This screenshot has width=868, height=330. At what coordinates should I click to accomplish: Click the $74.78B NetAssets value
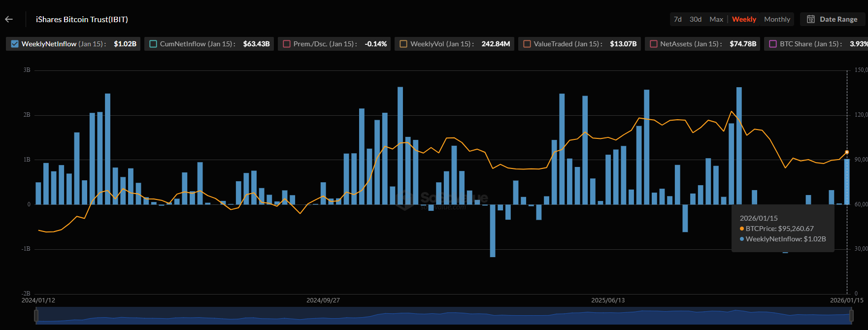coord(743,44)
